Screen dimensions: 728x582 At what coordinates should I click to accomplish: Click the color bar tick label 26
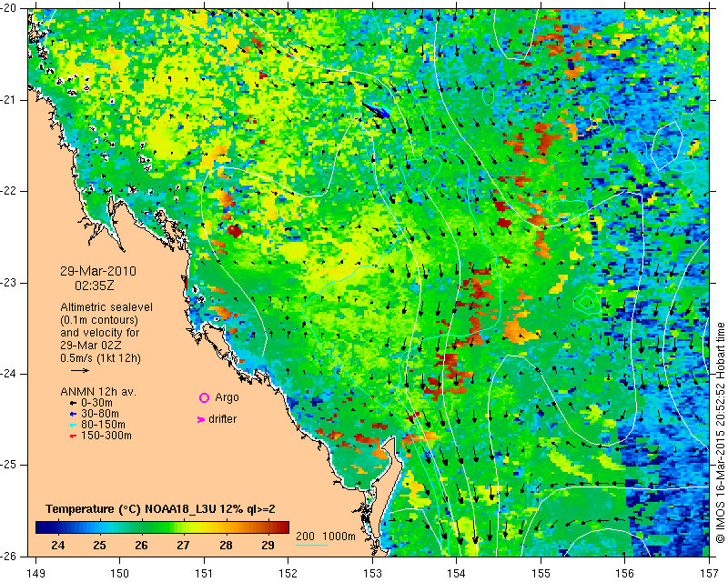[x=141, y=545]
